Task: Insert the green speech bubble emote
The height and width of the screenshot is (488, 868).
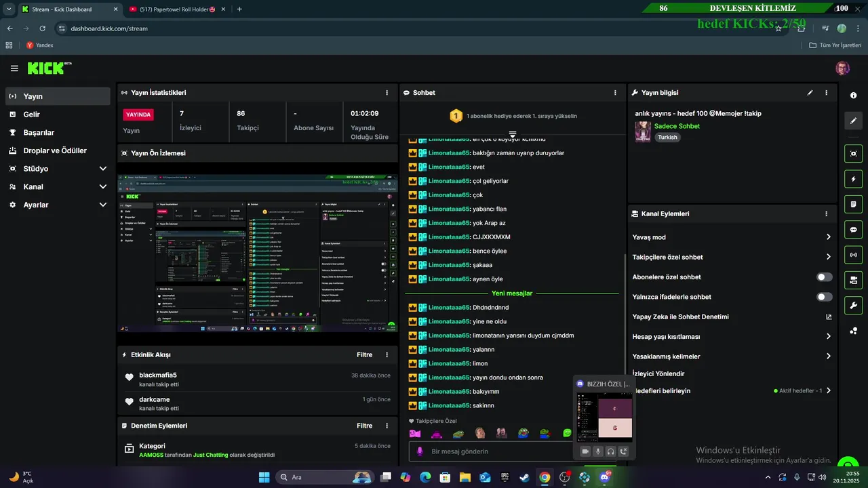Action: pos(568,434)
